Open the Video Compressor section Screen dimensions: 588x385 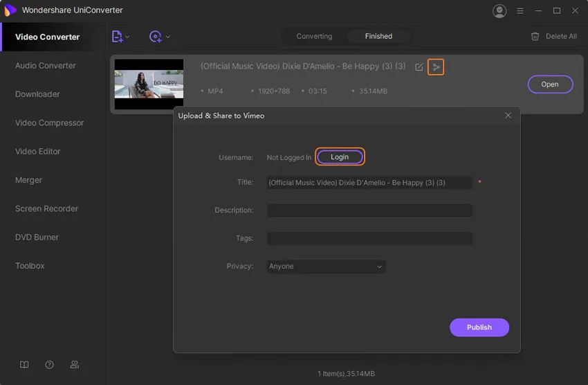pos(50,123)
